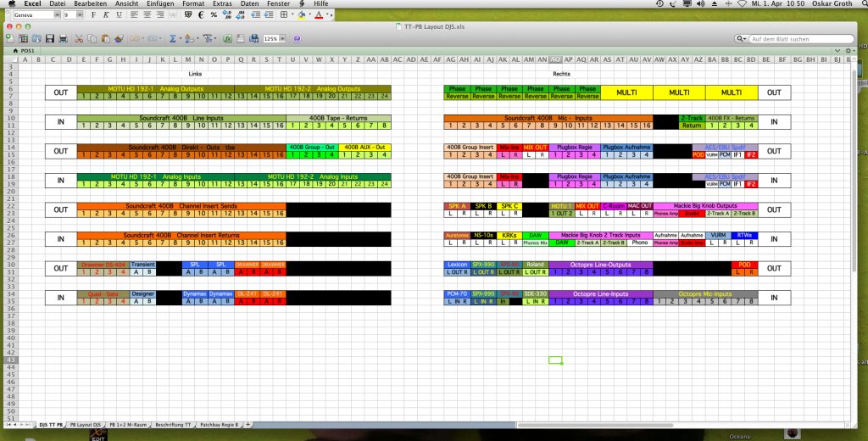Open the Help purple question mark icon
The height and width of the screenshot is (441, 868).
click(297, 39)
